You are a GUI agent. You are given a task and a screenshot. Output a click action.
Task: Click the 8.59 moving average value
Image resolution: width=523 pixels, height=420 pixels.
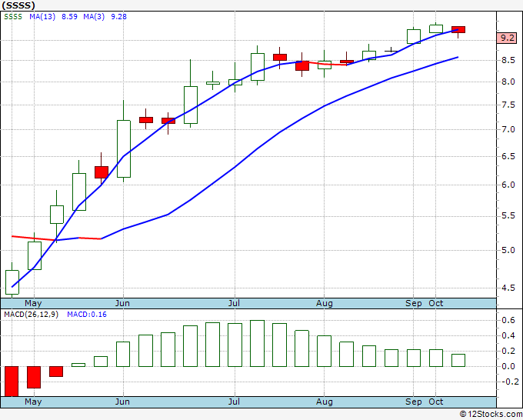(69, 16)
